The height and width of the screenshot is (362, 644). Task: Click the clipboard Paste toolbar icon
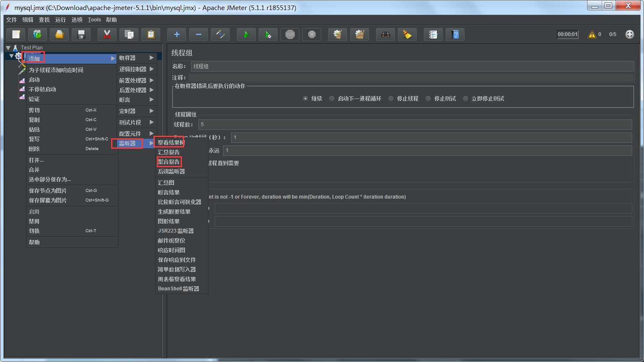[151, 34]
